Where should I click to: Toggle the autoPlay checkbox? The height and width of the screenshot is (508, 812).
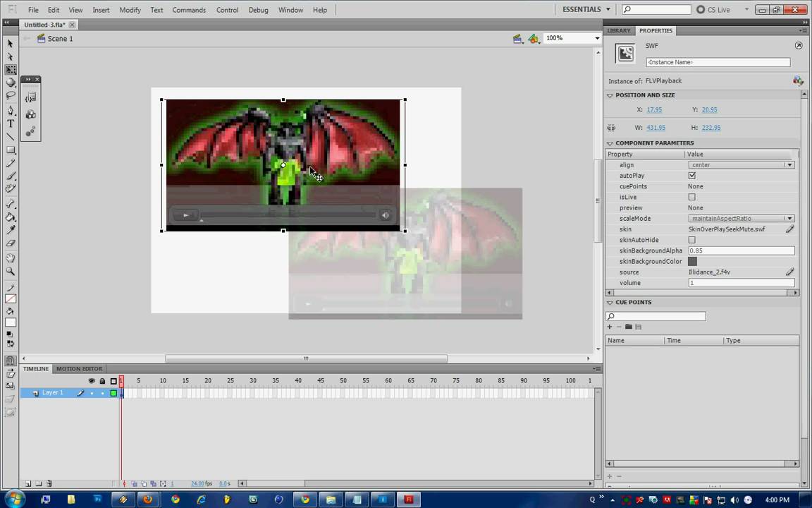point(692,176)
